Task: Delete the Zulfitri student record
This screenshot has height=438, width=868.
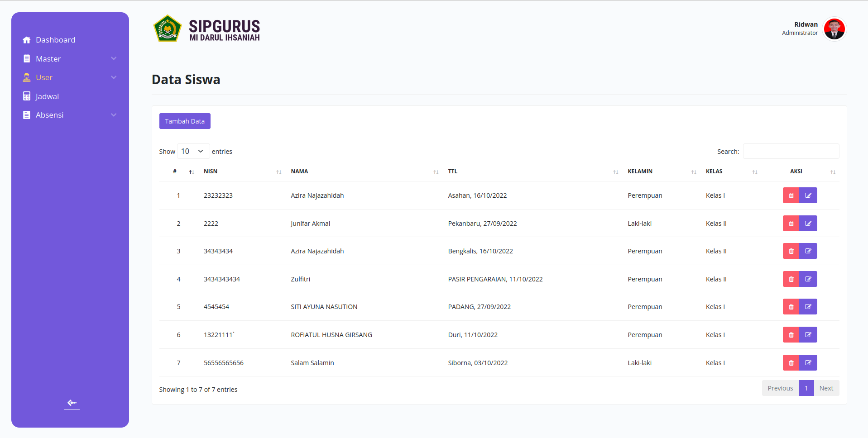Action: point(791,279)
